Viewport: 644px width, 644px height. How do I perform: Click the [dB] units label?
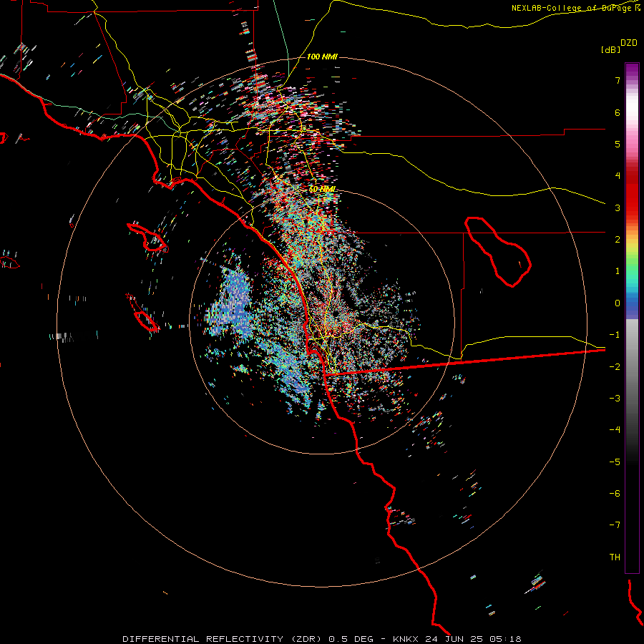point(611,49)
